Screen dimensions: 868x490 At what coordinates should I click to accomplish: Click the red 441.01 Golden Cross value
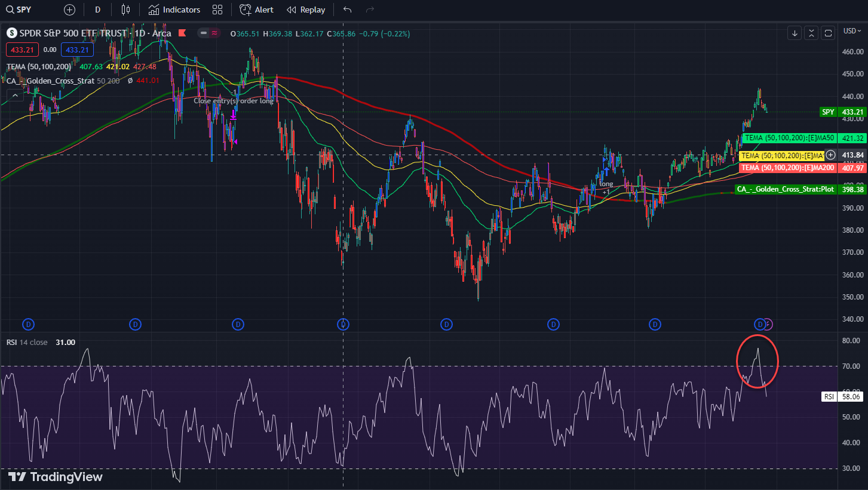(148, 81)
